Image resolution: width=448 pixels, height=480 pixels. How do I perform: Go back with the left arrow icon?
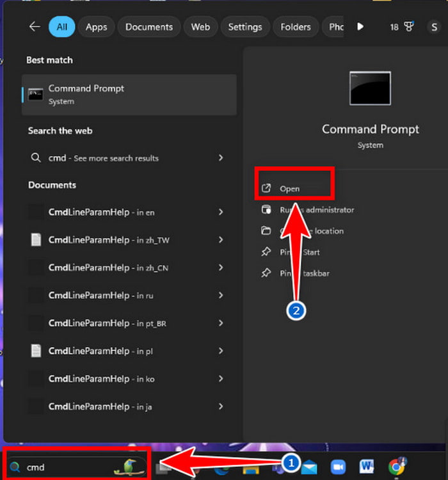(x=35, y=27)
